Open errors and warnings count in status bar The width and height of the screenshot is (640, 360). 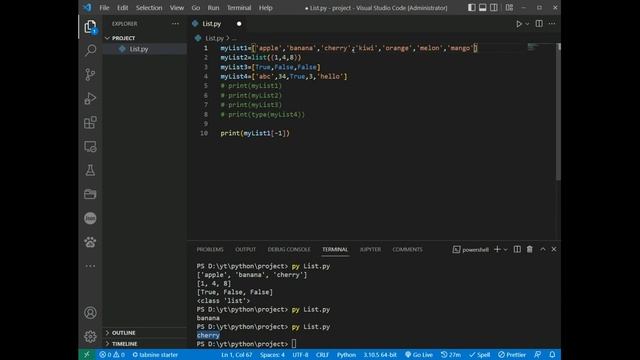coord(112,355)
